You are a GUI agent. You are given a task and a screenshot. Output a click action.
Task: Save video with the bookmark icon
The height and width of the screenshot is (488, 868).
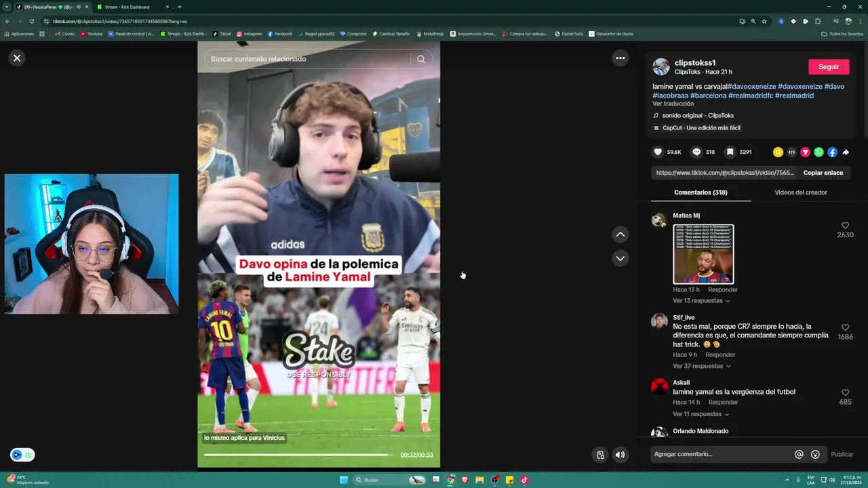pos(730,152)
